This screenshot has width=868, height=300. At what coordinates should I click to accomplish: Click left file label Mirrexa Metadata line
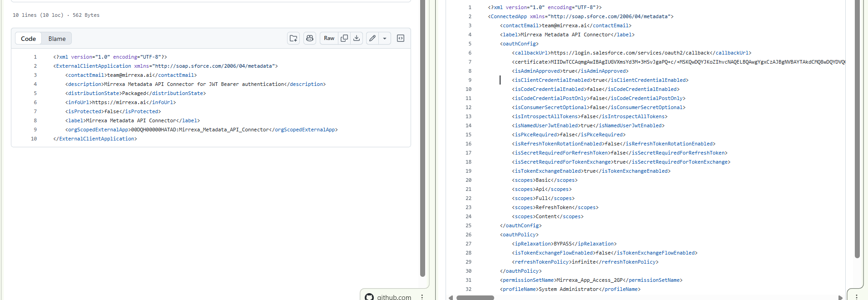[x=132, y=120]
